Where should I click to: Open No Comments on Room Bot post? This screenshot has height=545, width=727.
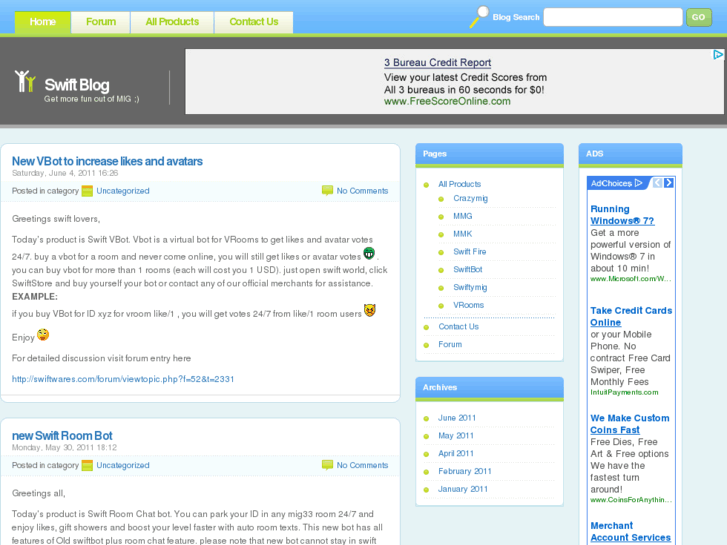pyautogui.click(x=362, y=465)
